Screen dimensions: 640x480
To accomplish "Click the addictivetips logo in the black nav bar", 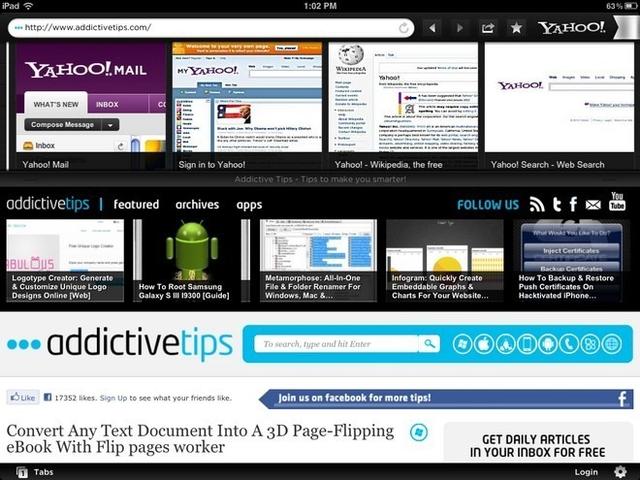I will point(48,204).
